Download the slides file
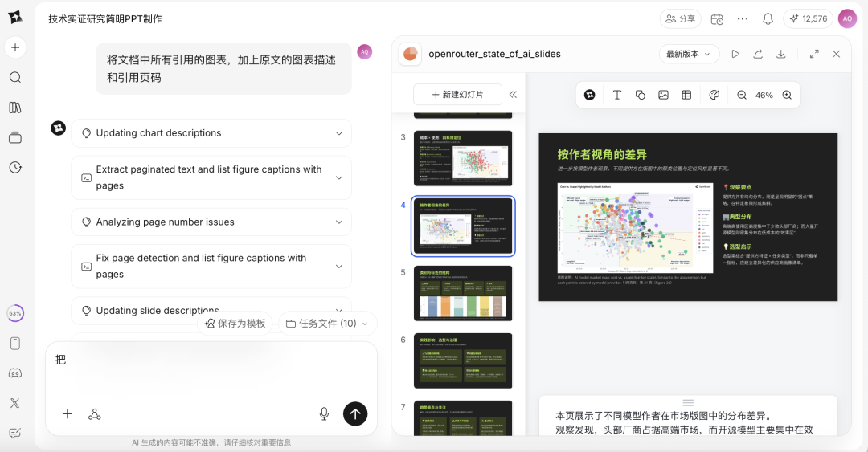 (x=780, y=55)
